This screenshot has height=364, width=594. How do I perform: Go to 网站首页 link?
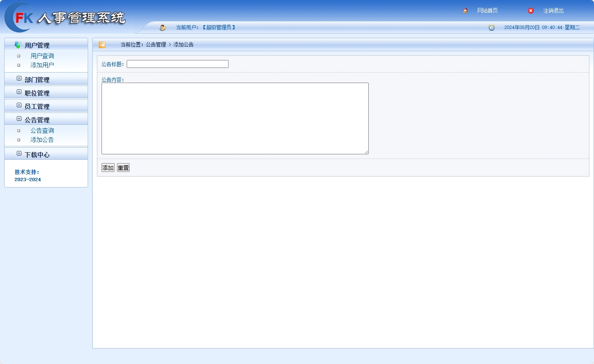tap(487, 11)
